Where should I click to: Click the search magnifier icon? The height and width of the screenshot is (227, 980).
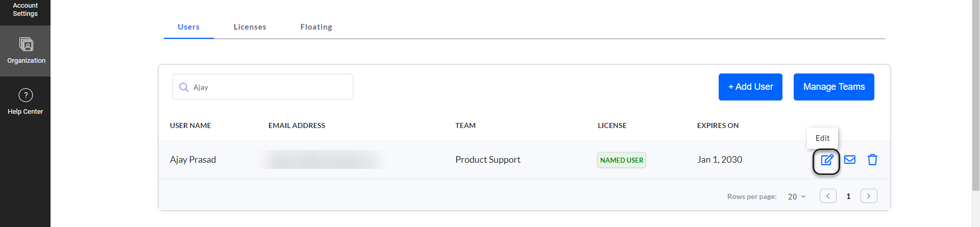point(184,87)
